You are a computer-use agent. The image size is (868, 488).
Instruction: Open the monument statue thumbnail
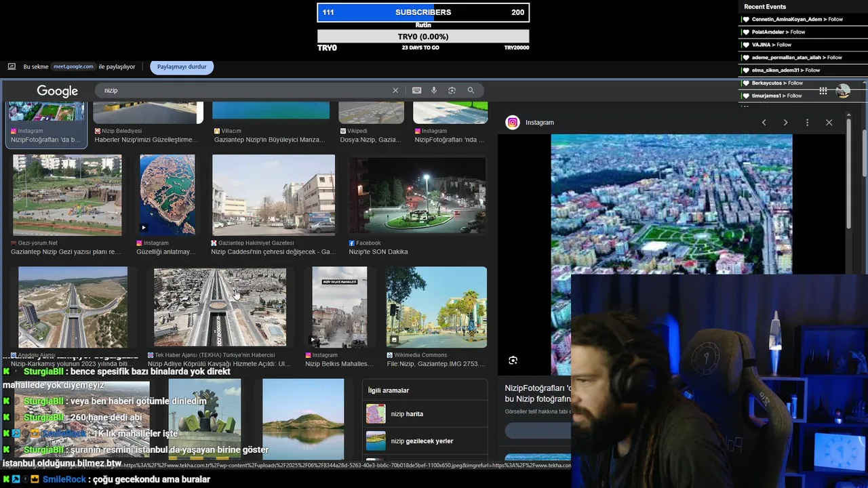tap(205, 419)
